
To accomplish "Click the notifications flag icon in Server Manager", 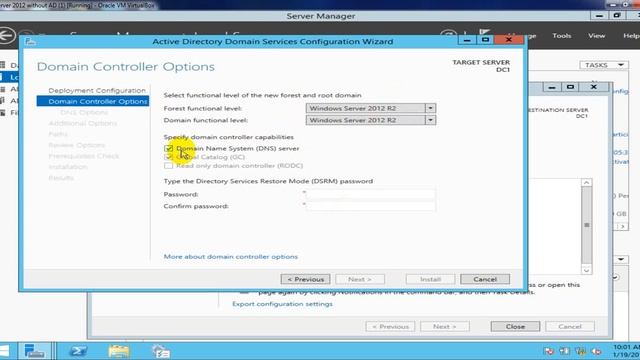I will coord(484,33).
